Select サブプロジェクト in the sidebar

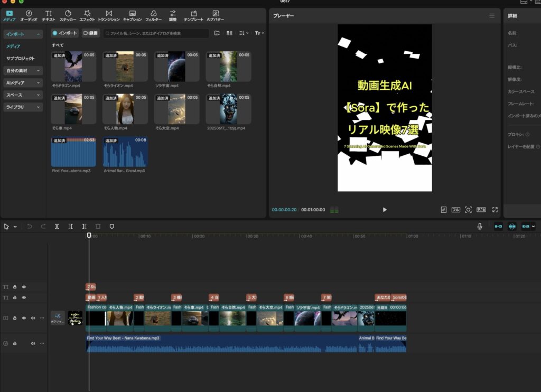tap(21, 59)
